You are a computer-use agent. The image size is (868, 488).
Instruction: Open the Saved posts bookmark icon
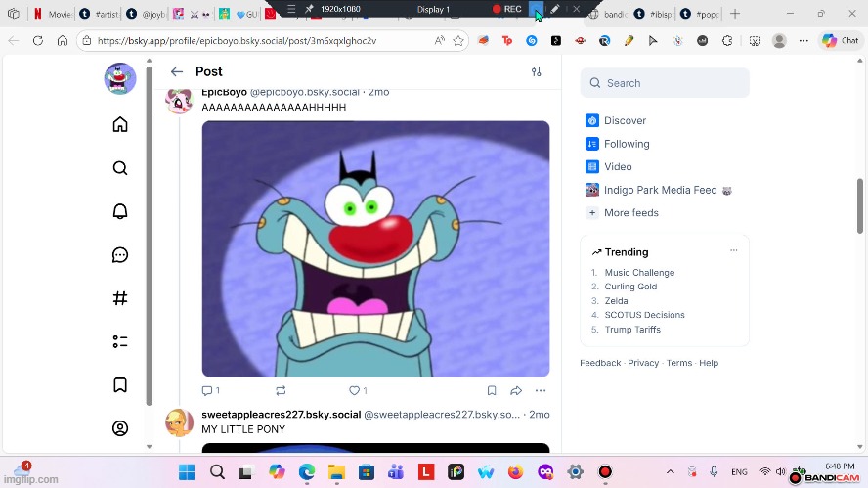[x=120, y=385]
